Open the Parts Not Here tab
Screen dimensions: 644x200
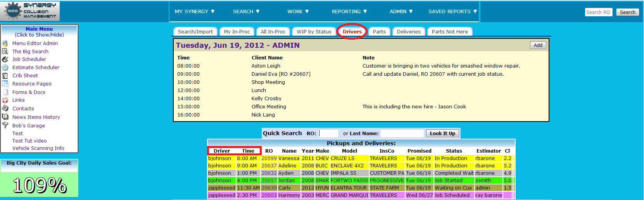tap(450, 31)
